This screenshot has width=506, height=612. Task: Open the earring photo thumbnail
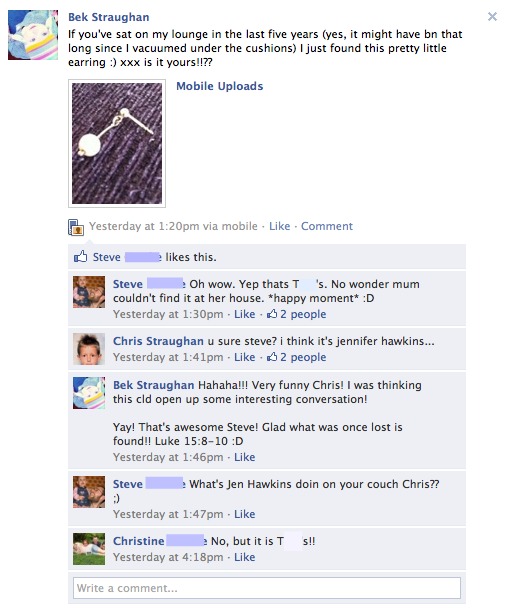tap(117, 143)
